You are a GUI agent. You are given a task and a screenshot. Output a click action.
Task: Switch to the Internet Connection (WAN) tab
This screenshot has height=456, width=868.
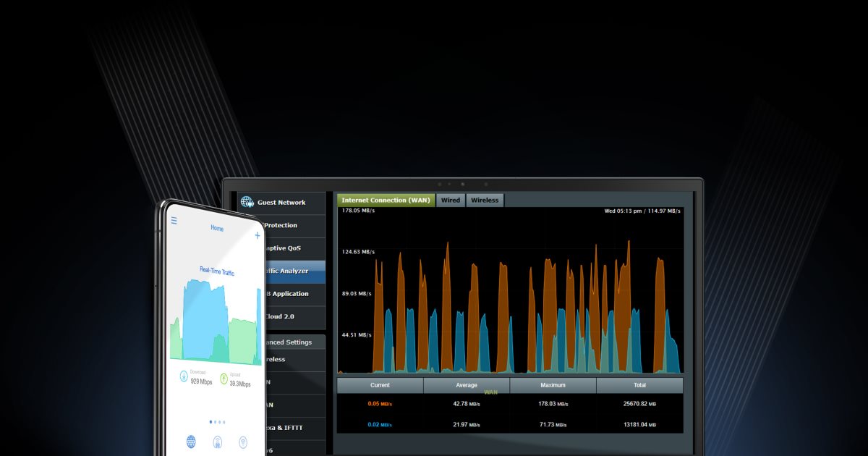click(386, 200)
